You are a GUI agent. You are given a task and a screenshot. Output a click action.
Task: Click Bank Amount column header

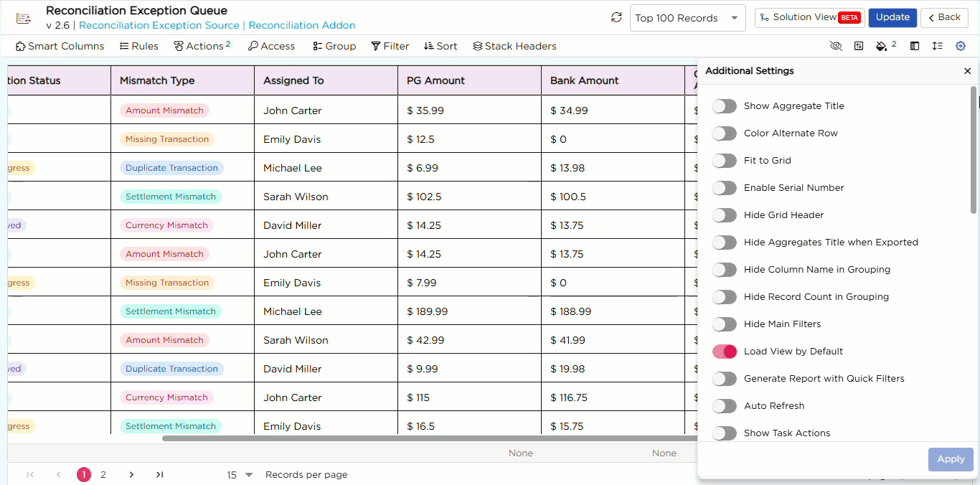tap(613, 80)
